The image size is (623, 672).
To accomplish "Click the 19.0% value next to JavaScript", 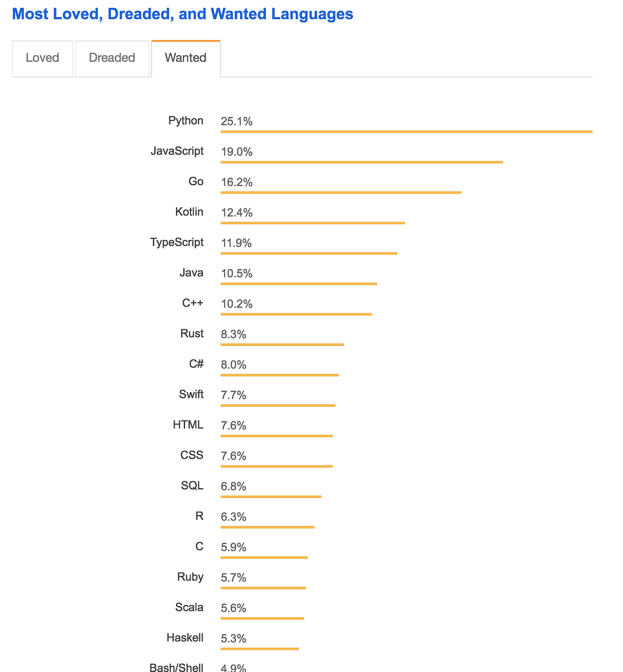I will (237, 152).
